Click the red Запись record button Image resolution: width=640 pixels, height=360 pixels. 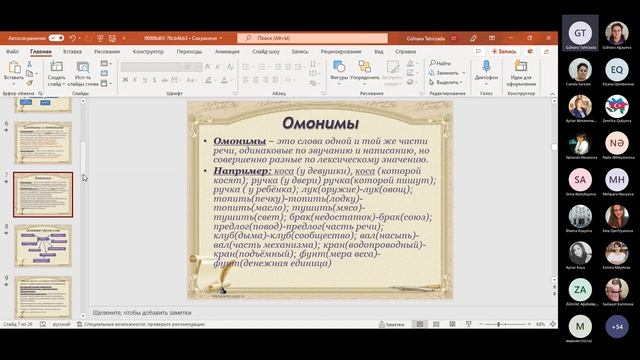pyautogui.click(x=504, y=51)
